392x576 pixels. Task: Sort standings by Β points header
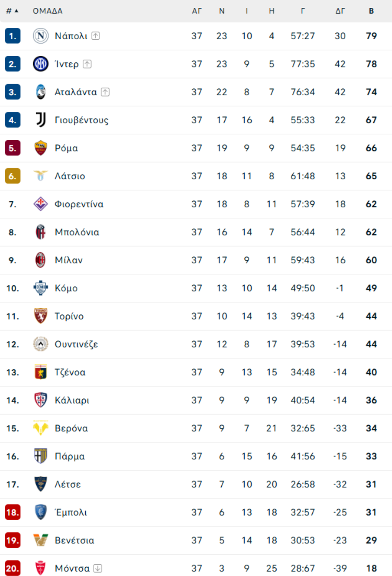(371, 11)
